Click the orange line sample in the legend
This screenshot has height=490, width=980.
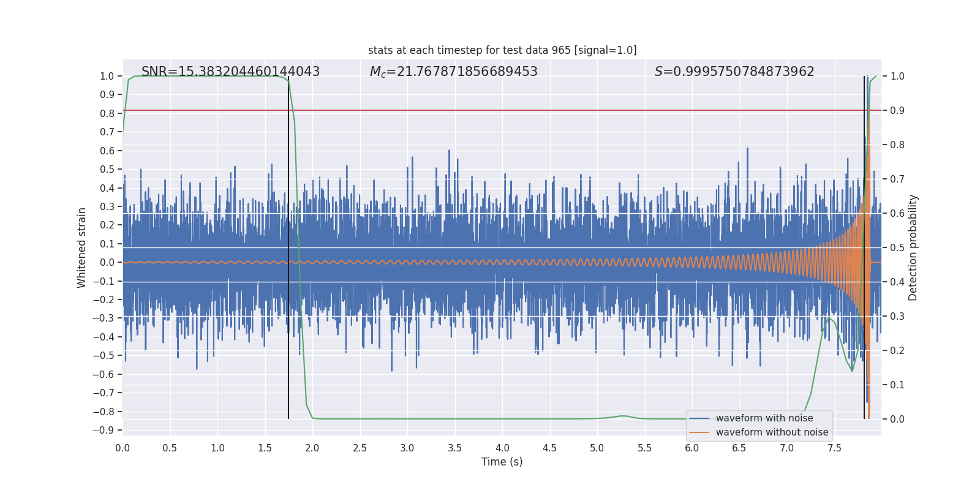pos(699,432)
